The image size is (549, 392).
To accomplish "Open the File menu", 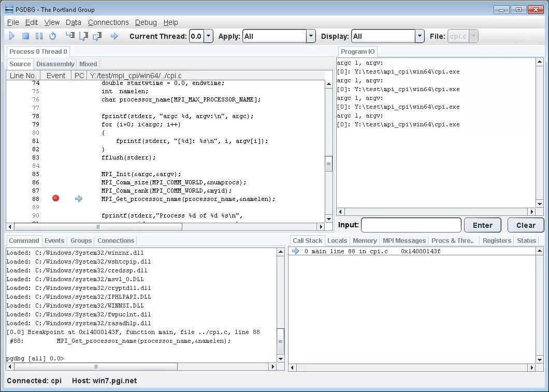I will click(13, 22).
